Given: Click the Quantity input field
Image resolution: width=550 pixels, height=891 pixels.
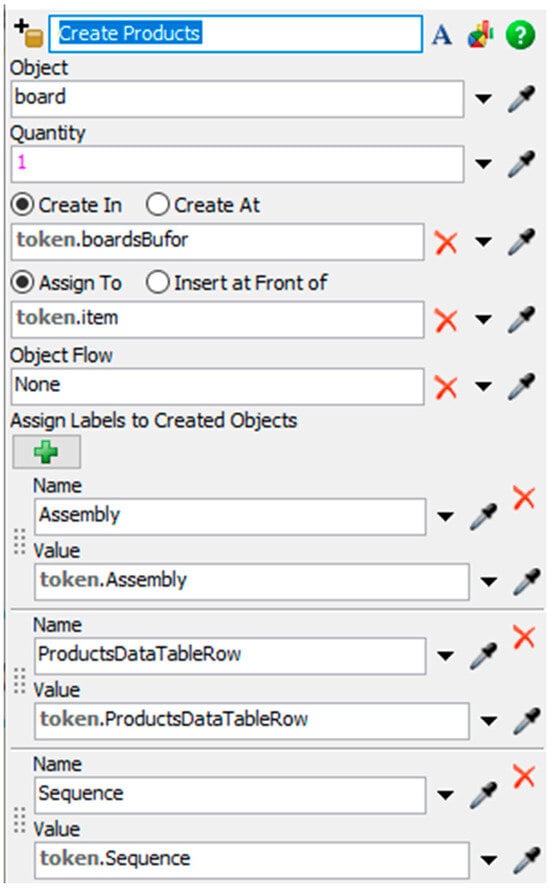Looking at the screenshot, I should pos(237,164).
